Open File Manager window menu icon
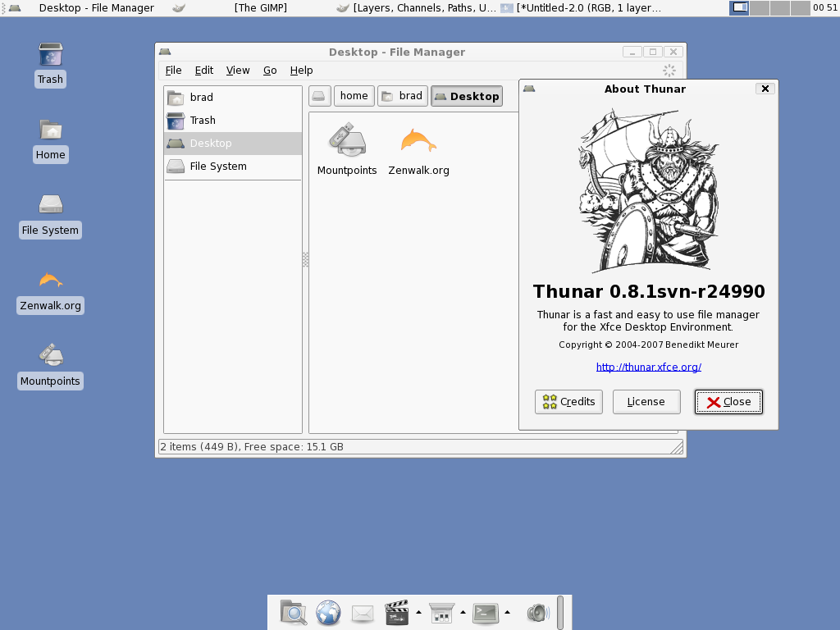The height and width of the screenshot is (630, 840). (x=165, y=52)
